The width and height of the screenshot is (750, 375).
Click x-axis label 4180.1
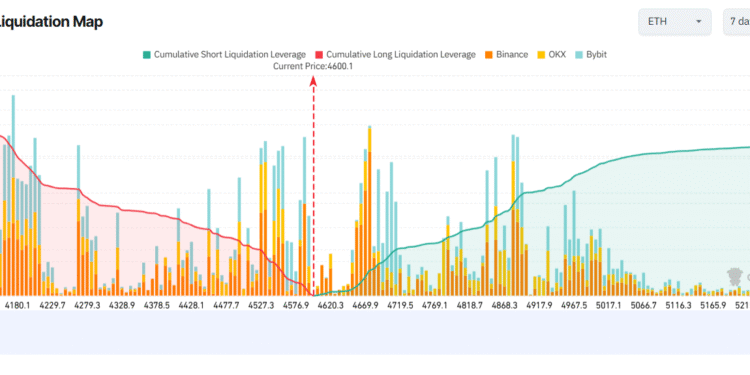17,305
